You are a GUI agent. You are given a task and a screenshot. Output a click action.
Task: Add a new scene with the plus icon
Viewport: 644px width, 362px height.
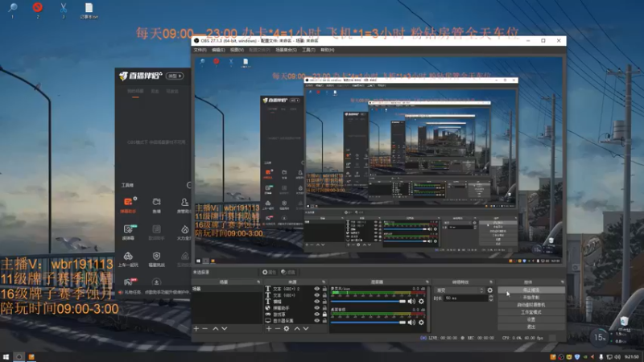196,329
